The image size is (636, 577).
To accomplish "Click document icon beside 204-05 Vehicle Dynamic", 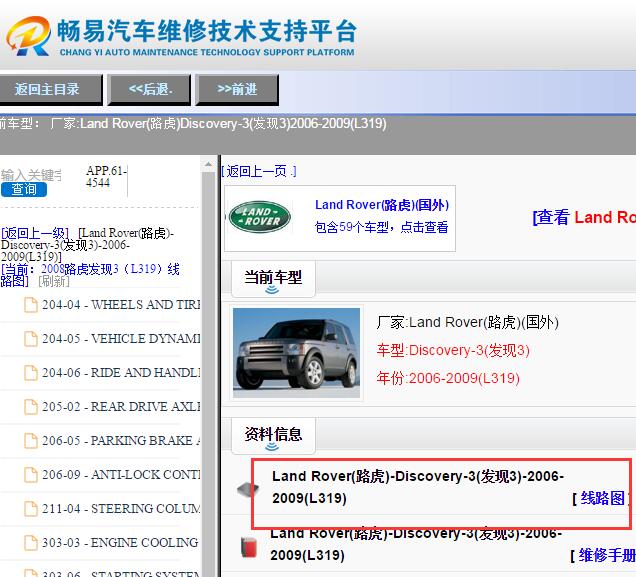I will [x=31, y=339].
